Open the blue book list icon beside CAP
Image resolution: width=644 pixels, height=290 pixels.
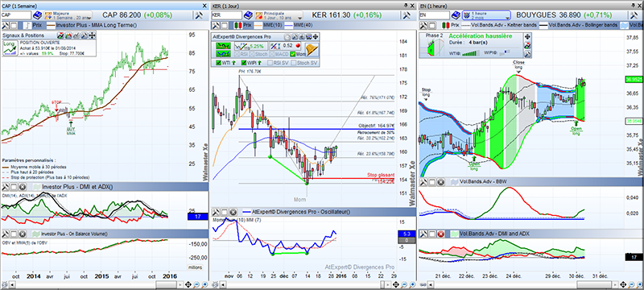tap(37, 15)
